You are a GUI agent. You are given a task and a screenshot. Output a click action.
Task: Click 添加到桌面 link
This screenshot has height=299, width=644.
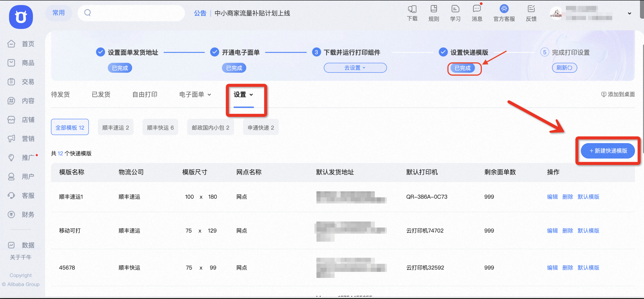(x=618, y=94)
